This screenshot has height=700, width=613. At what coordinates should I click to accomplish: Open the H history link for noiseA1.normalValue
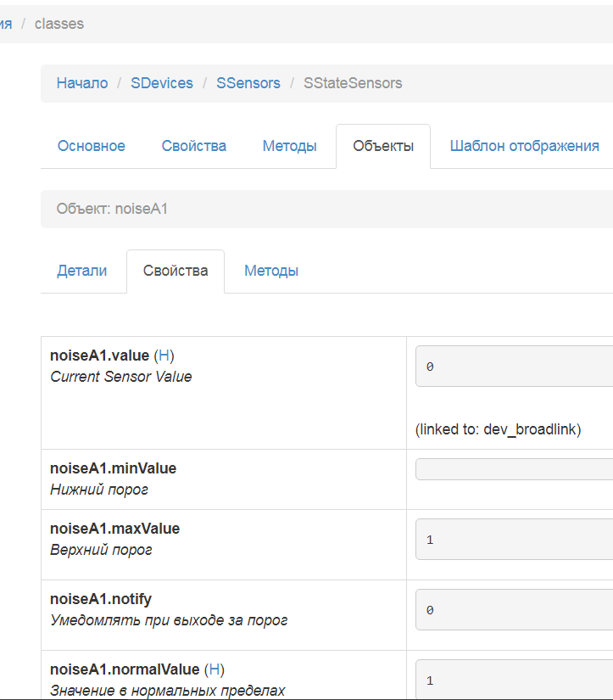(x=215, y=669)
